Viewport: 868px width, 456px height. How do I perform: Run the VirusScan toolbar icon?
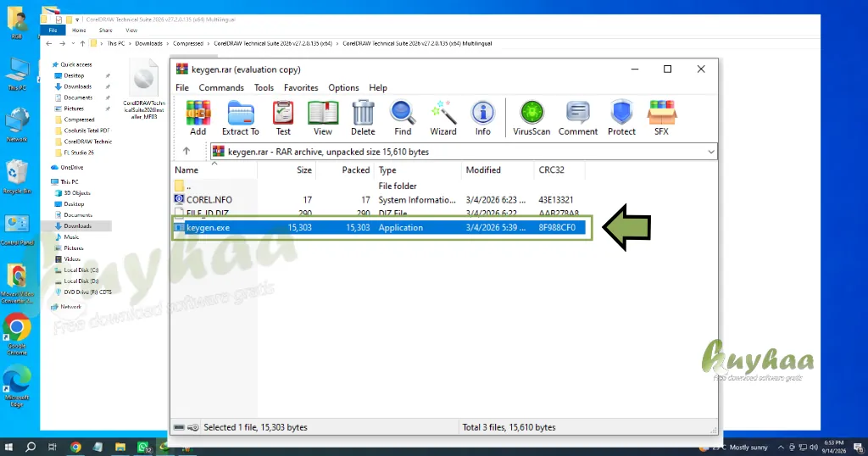pyautogui.click(x=531, y=118)
